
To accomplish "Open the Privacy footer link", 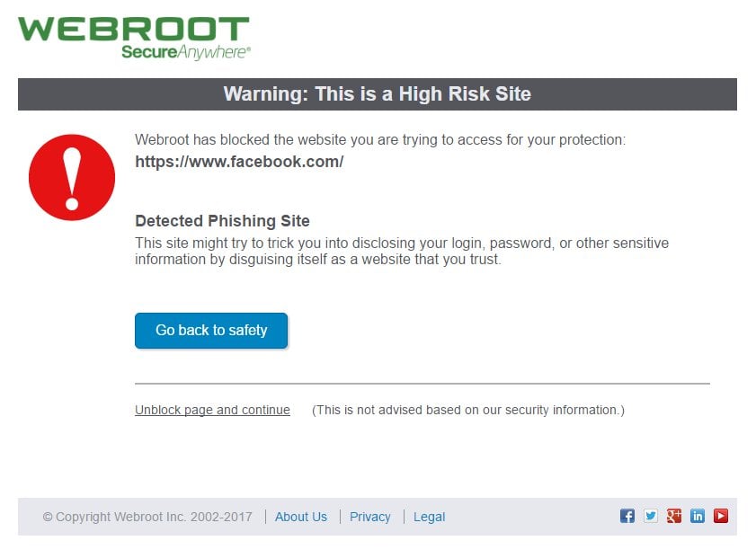I will (x=369, y=517).
